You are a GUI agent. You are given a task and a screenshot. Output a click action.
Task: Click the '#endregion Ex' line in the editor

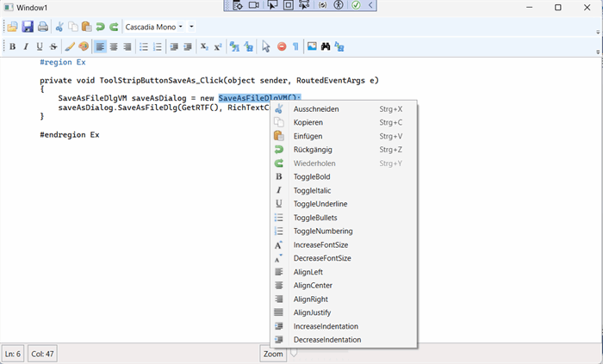(x=70, y=135)
